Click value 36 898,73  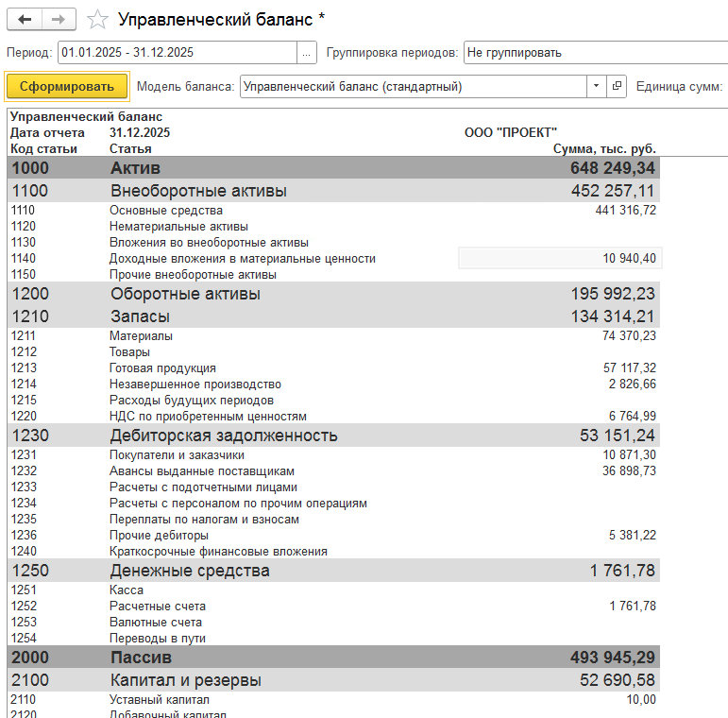(629, 470)
